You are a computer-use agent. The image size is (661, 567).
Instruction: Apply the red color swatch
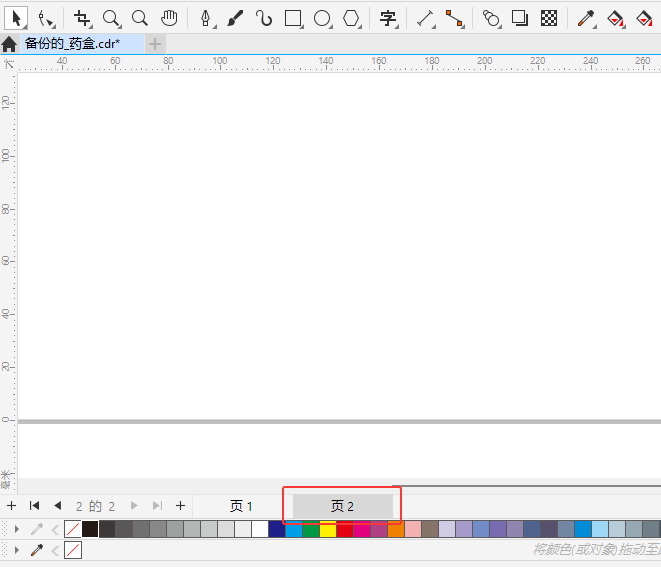tap(345, 529)
